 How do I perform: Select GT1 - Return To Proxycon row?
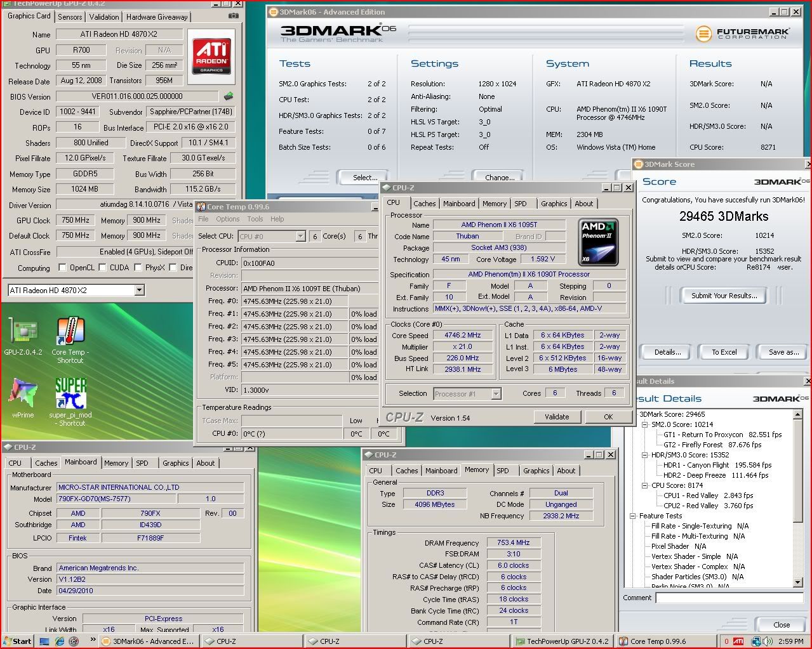[x=722, y=435]
